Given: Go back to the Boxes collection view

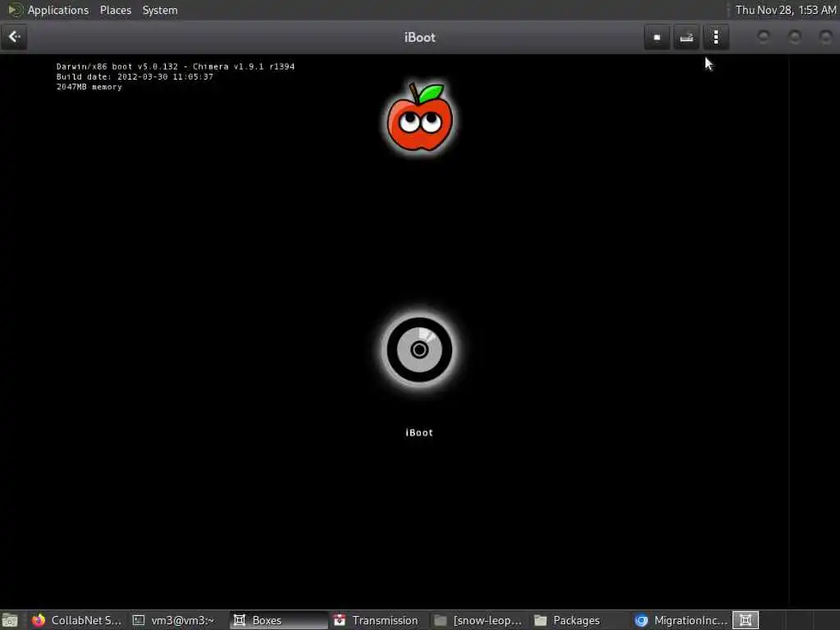Looking at the screenshot, I should (14, 37).
